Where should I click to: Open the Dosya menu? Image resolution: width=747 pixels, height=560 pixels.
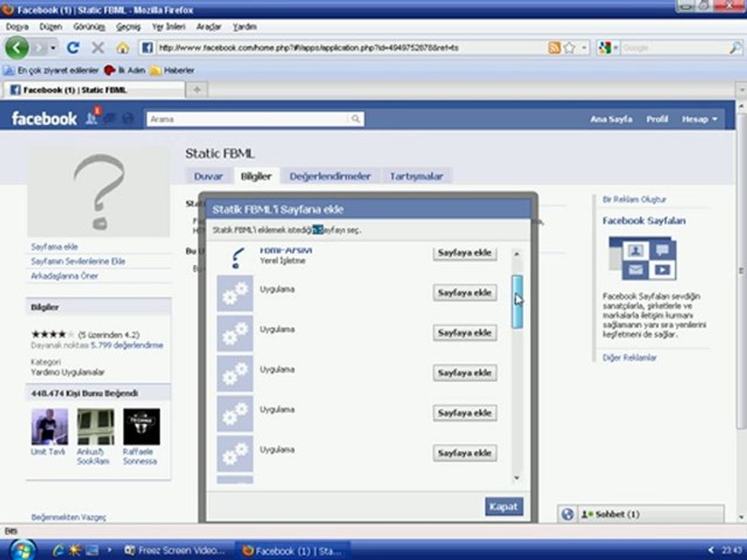click(17, 26)
